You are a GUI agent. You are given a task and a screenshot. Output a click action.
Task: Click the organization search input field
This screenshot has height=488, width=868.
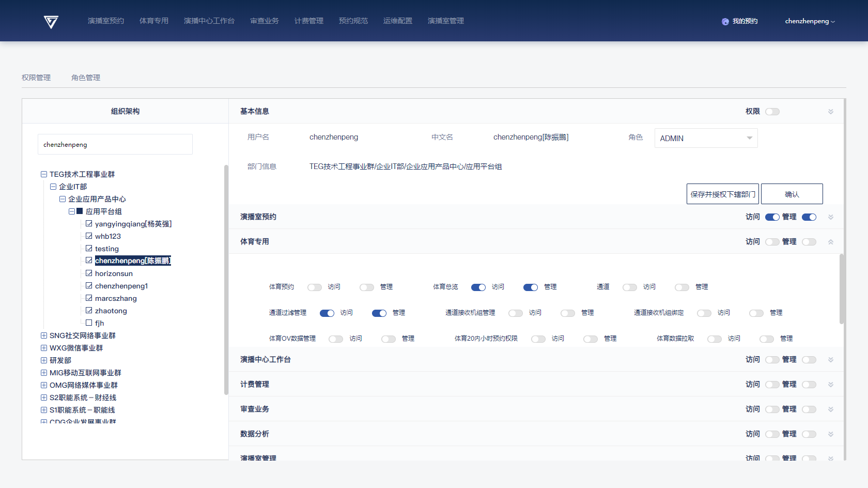click(x=115, y=144)
